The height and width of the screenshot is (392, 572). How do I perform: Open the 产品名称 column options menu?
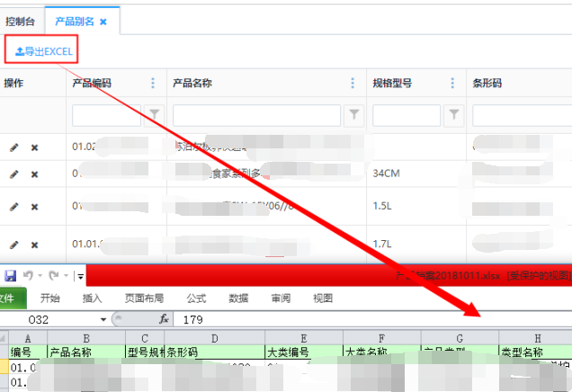click(x=353, y=84)
